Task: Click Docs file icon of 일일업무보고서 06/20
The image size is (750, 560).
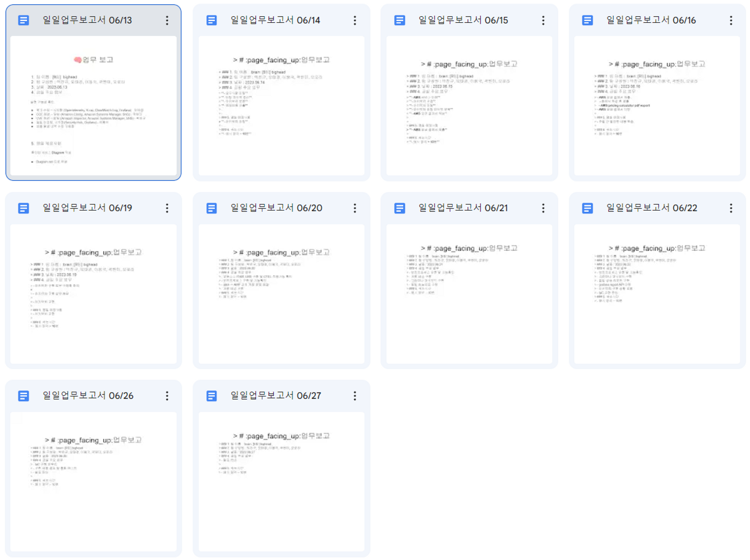Action: pos(211,208)
